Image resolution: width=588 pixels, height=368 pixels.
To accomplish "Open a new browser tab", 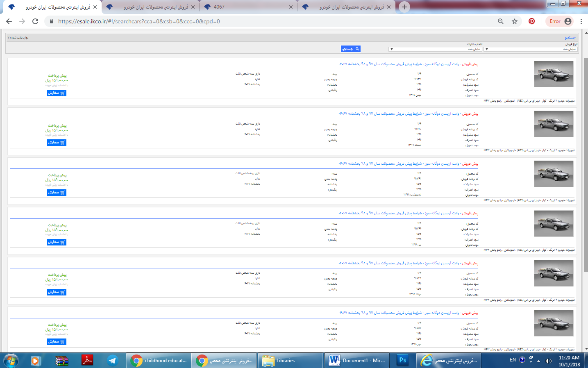I will tap(404, 7).
